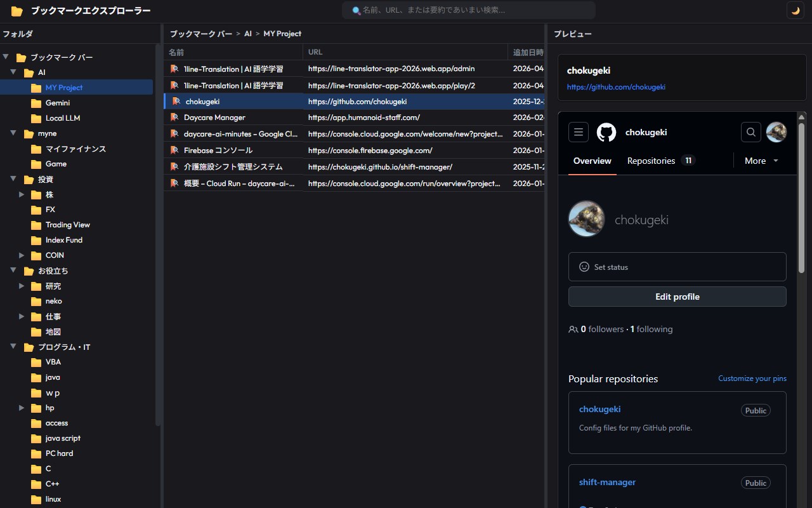Select the java script folder

pos(76,438)
